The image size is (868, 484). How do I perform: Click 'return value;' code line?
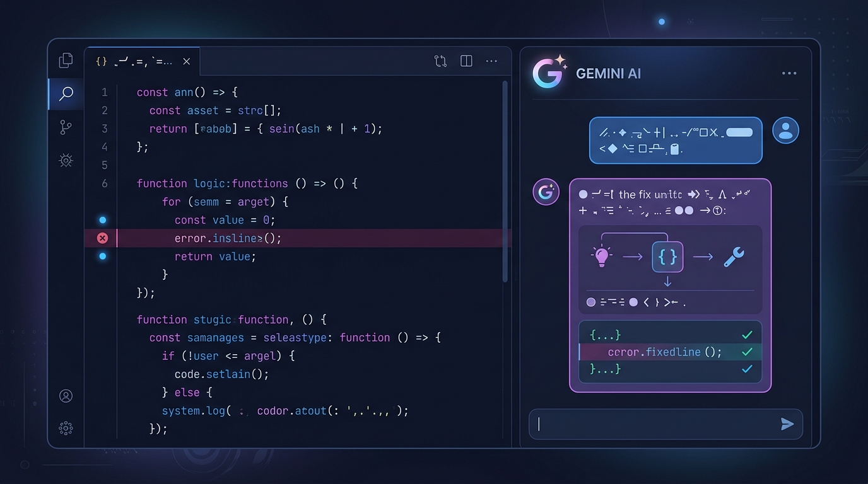point(215,256)
